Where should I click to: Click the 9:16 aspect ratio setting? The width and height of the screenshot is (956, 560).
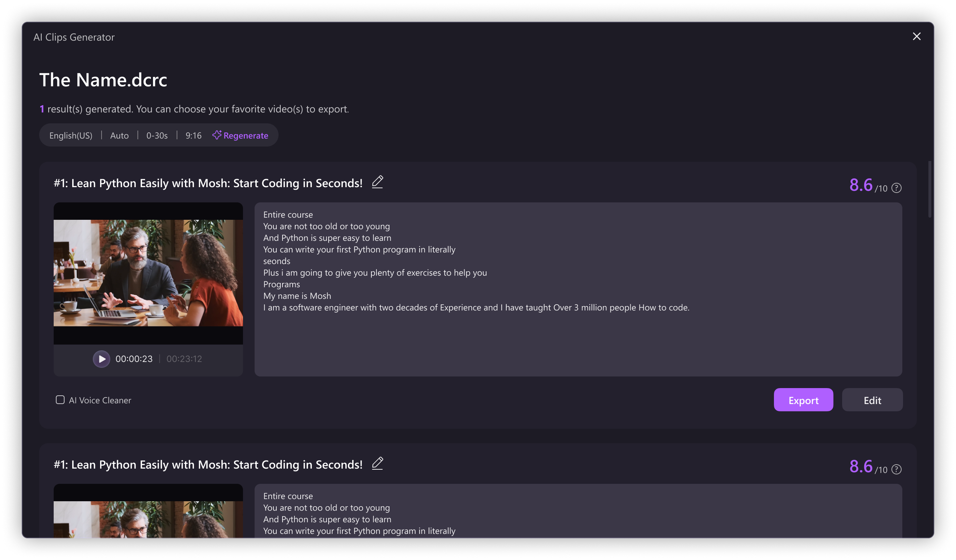193,135
